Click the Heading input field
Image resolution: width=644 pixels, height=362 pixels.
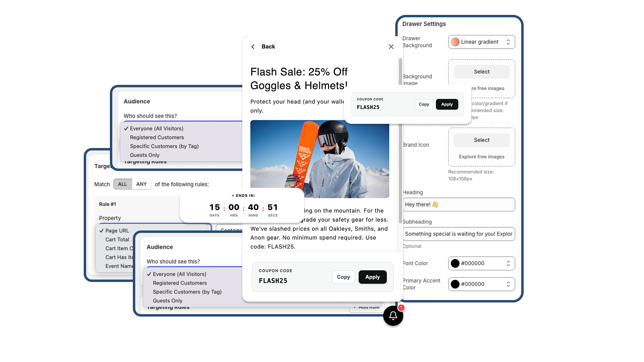tap(459, 205)
